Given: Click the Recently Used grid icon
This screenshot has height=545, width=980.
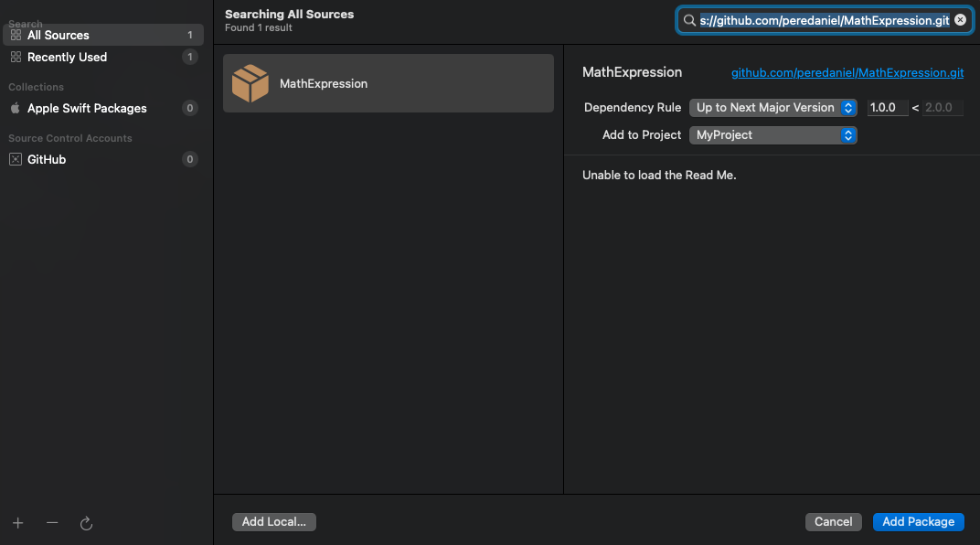Looking at the screenshot, I should click(x=16, y=57).
